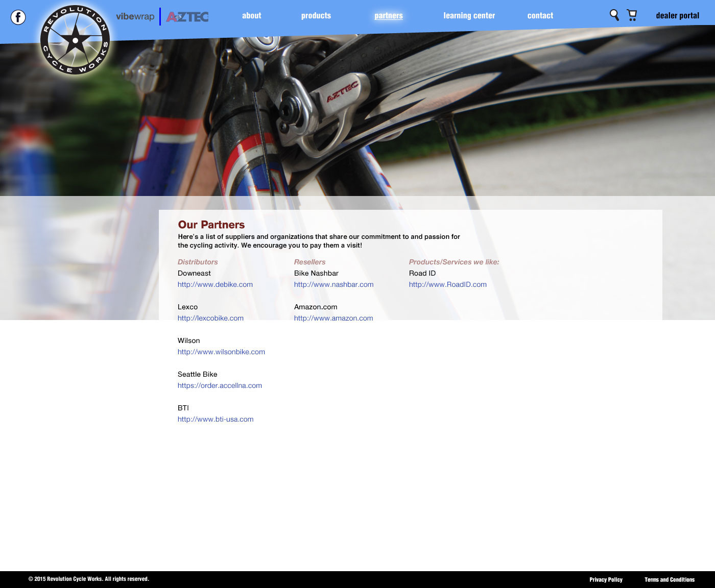Open the Lexco website link
The height and width of the screenshot is (588, 715).
210,318
